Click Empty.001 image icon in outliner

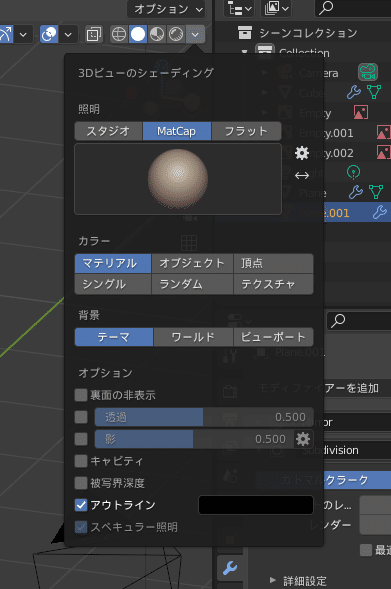coord(383,133)
